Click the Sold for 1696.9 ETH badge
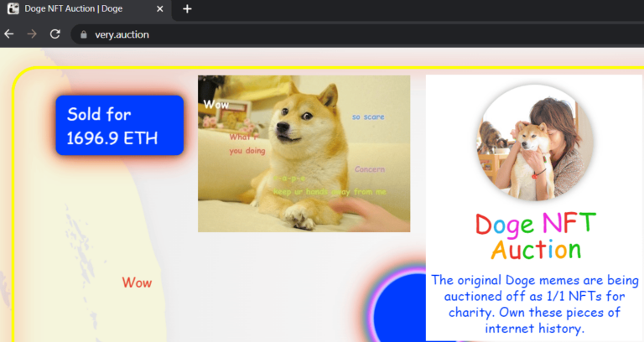Image resolution: width=644 pixels, height=342 pixels. tap(120, 125)
